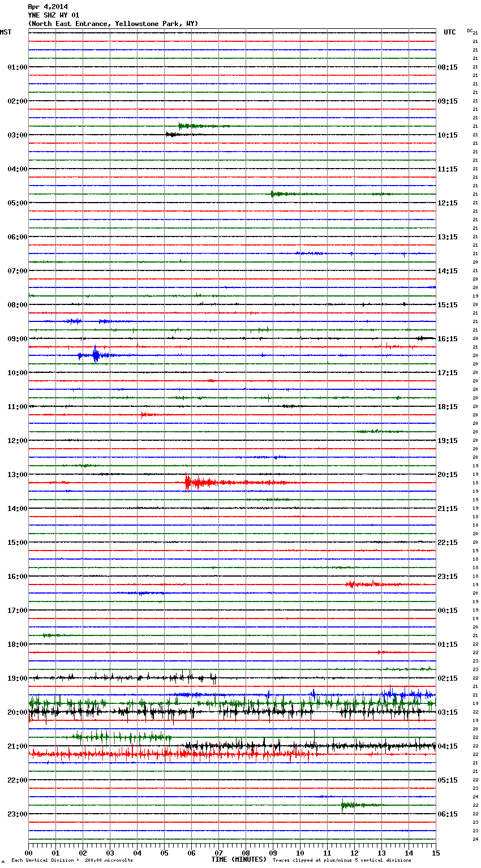Screen dimensions: 481x868
Task: Click the 02:15 UTC time label
Action: [448, 678]
